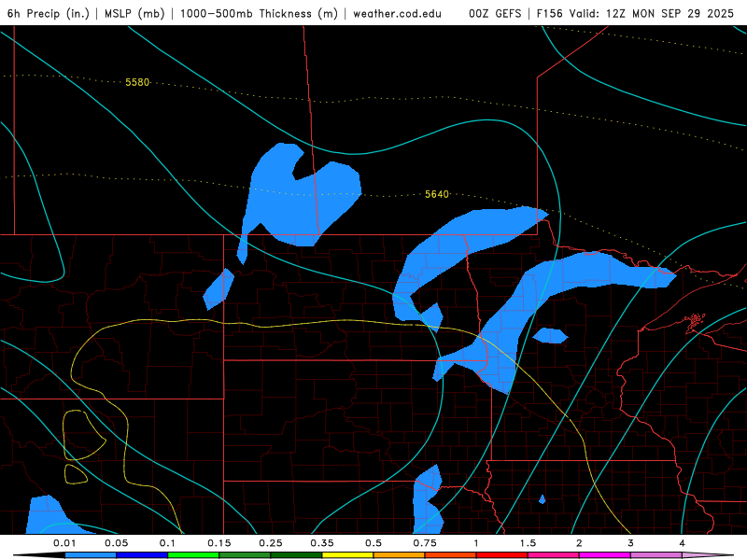Pick the orange 0.5–0.75 legend swatch
747x560 pixels.
tap(400, 555)
